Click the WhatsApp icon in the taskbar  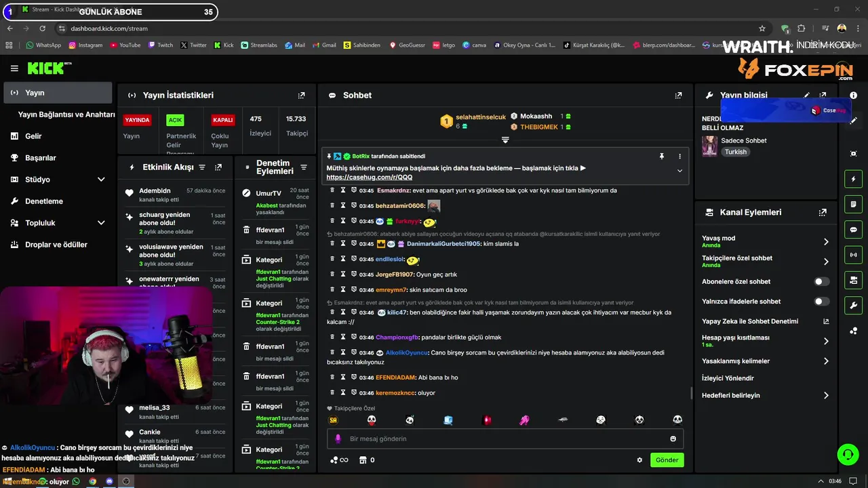coord(75,481)
